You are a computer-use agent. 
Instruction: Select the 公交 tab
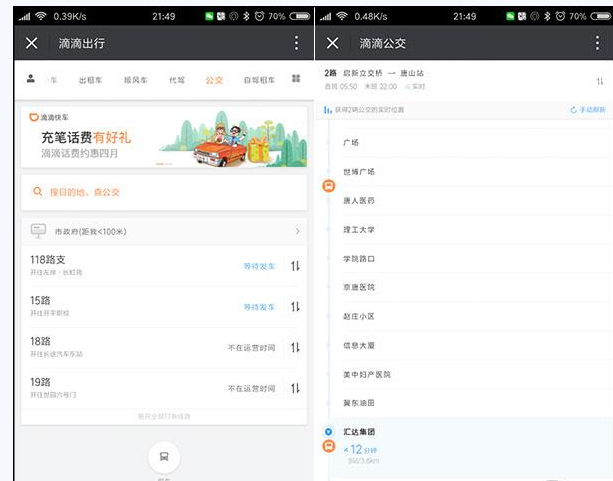[x=214, y=80]
